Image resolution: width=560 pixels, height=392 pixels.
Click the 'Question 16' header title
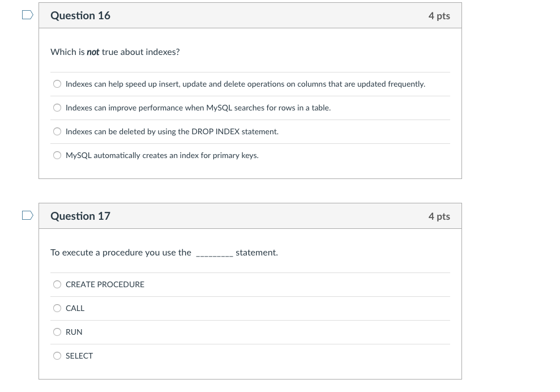pos(80,15)
